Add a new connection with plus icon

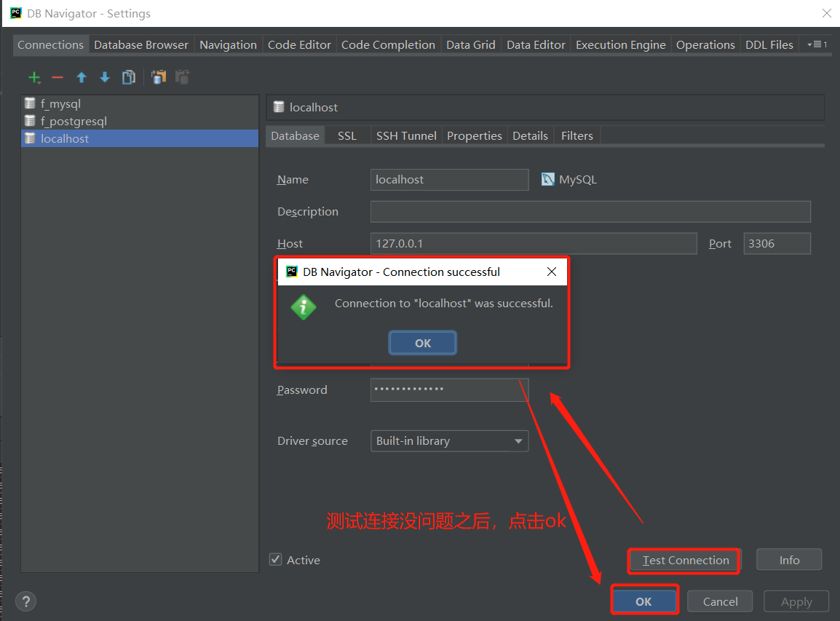[34, 78]
